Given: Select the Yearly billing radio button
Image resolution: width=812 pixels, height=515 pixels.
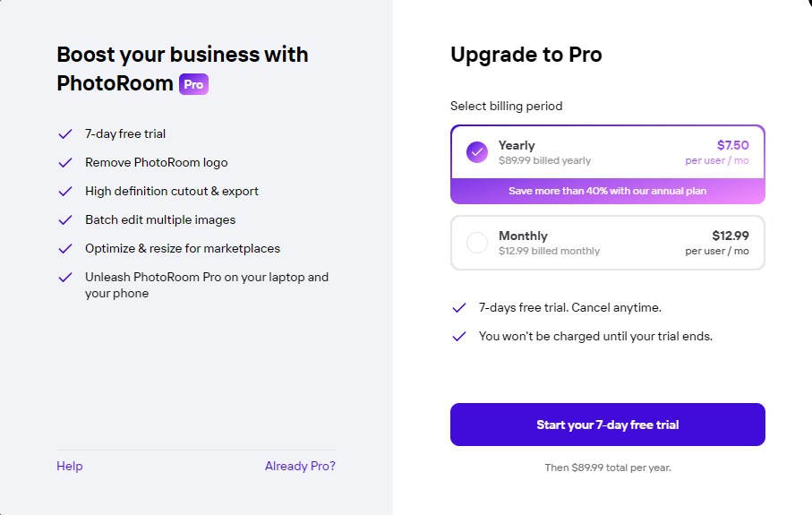Looking at the screenshot, I should (477, 152).
